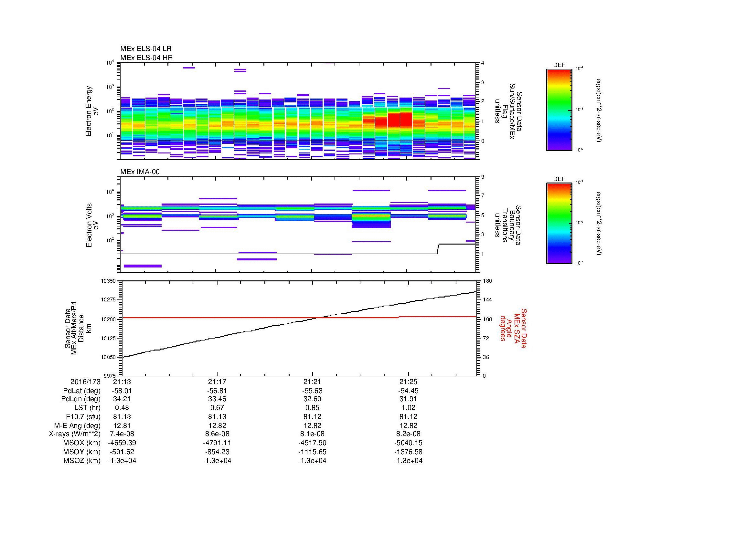Click the time tick label '21:17'
The image size is (756, 534).
pyautogui.click(x=217, y=382)
